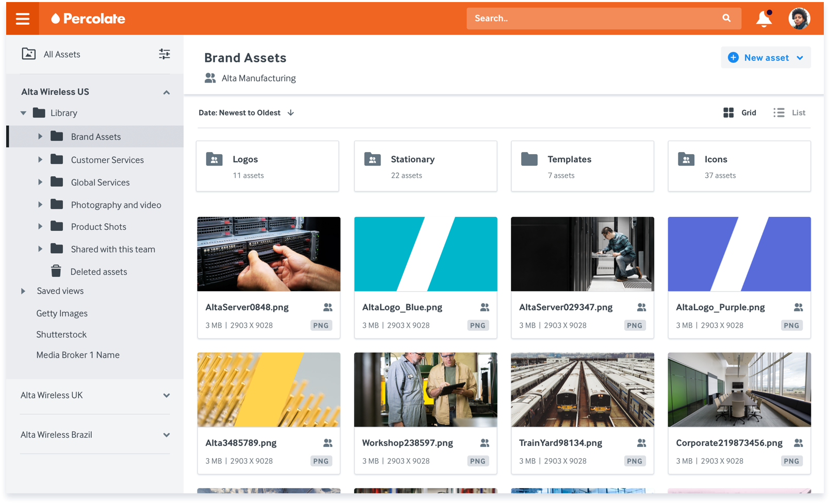Click the AltaLogo_Purple.png file name
The width and height of the screenshot is (830, 504).
click(720, 307)
